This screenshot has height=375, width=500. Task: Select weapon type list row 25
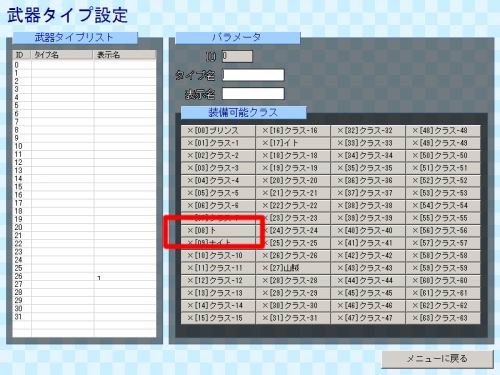tap(84, 268)
